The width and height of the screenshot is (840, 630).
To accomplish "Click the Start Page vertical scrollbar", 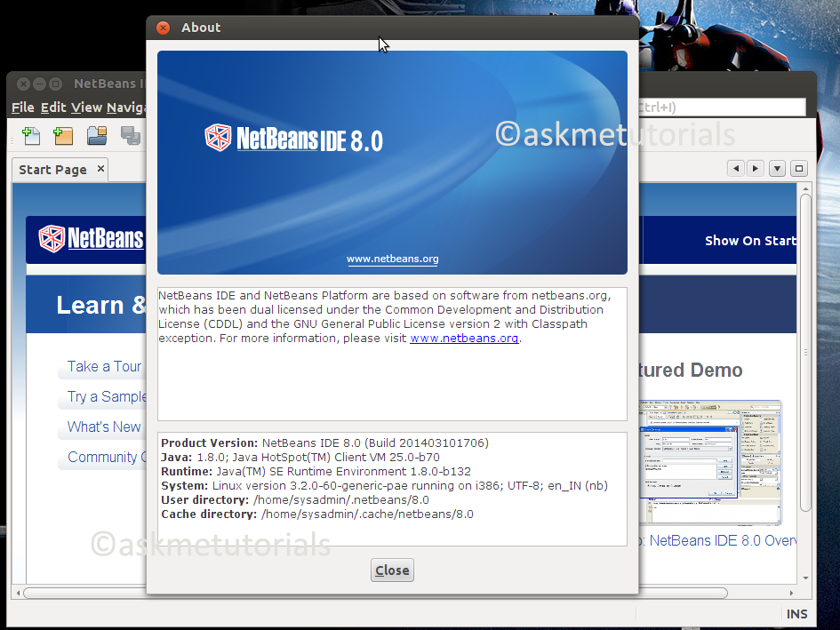I will [x=805, y=353].
